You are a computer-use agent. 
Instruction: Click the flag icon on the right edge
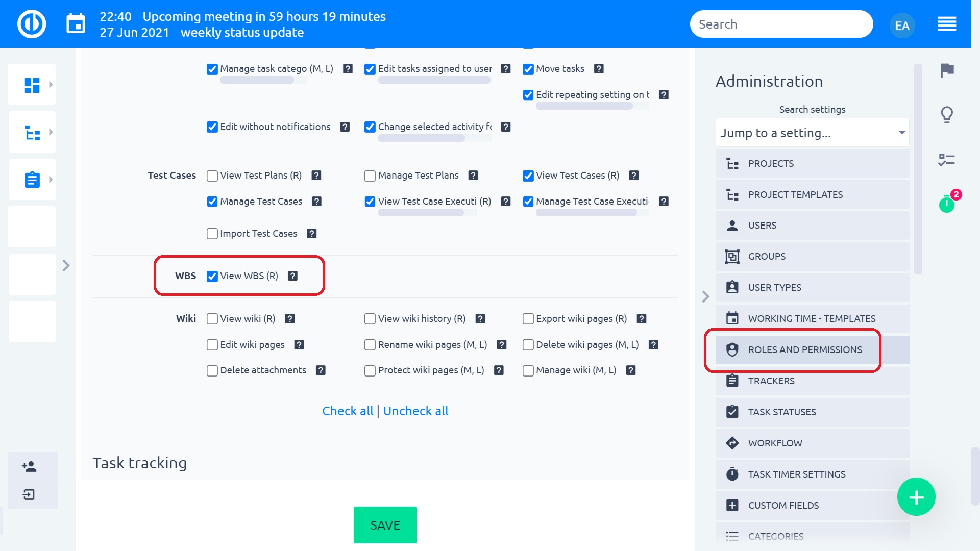pos(947,71)
